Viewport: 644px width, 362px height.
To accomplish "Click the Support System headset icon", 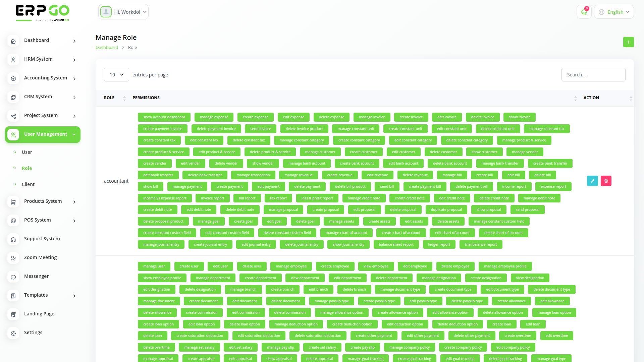I will [x=13, y=239].
